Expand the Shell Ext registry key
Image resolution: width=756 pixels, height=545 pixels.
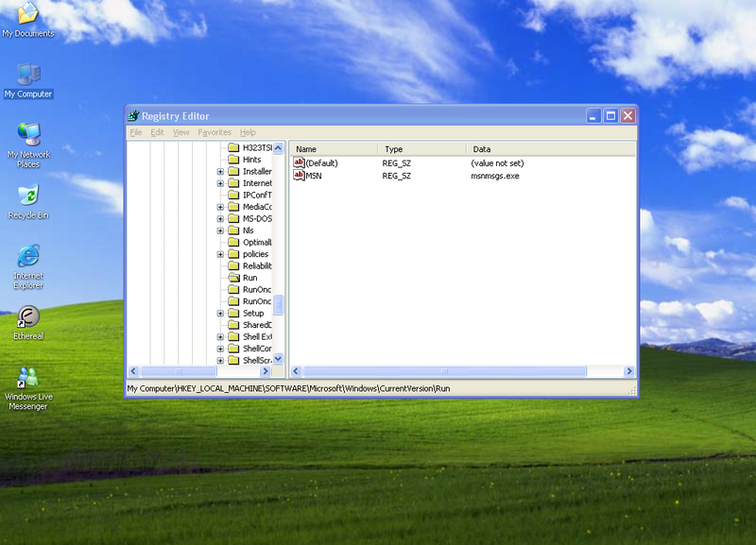[x=220, y=337]
